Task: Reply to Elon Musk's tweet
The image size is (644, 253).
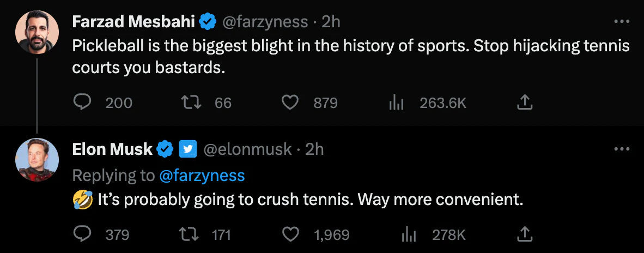Action: coord(81,234)
